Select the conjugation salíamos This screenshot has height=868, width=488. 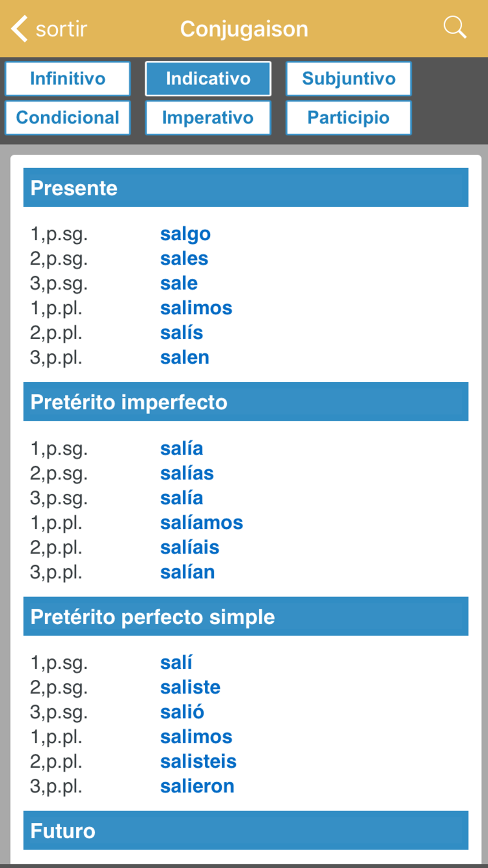coord(202,523)
